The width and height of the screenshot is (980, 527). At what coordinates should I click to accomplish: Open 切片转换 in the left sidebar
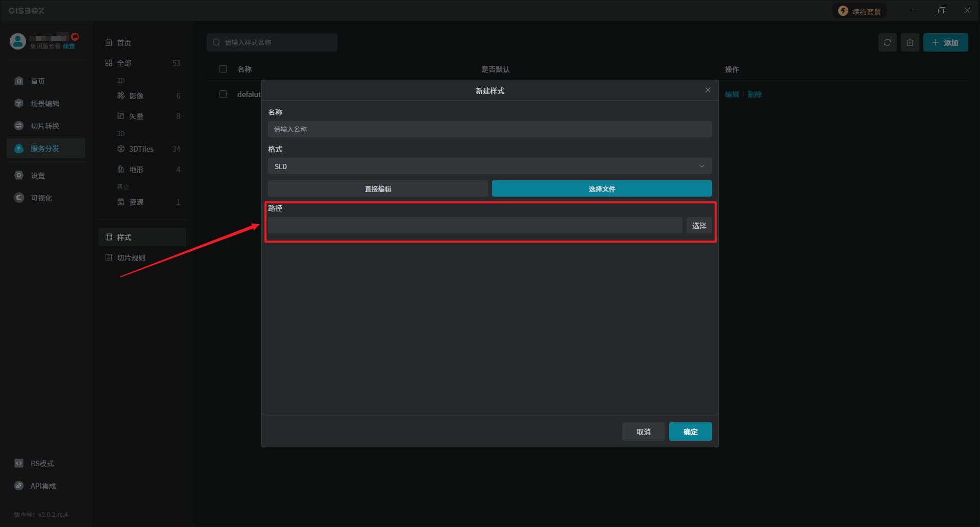(45, 126)
